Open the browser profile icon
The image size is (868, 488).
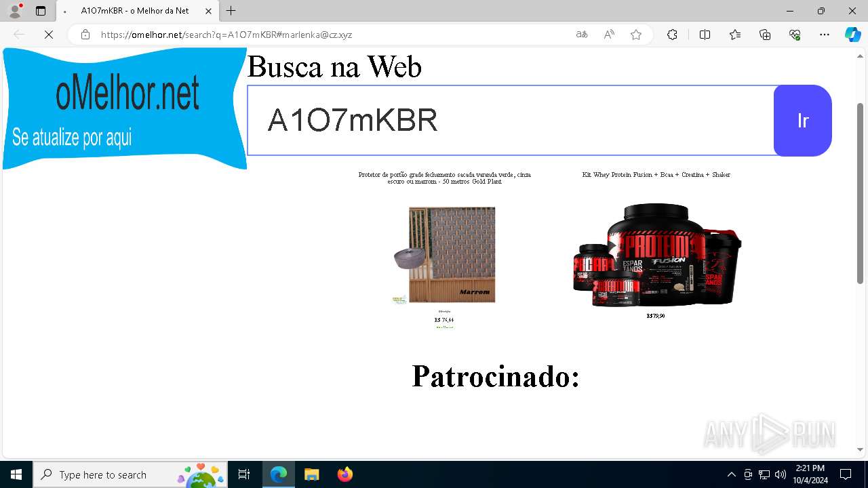[x=15, y=11]
